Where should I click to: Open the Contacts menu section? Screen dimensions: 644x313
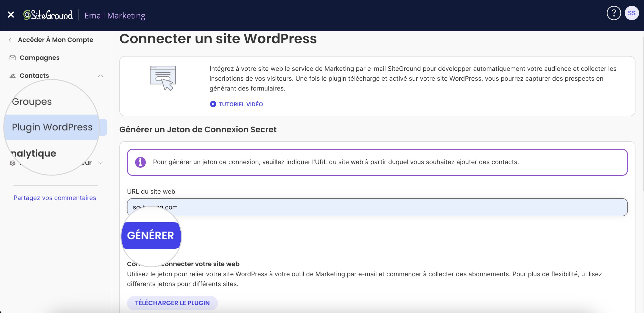[x=34, y=76]
